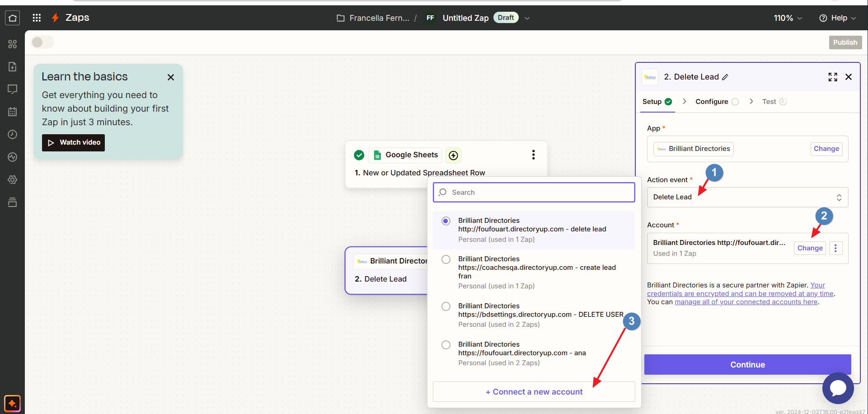Select the coachesqa create lead fran account

[x=534, y=272]
